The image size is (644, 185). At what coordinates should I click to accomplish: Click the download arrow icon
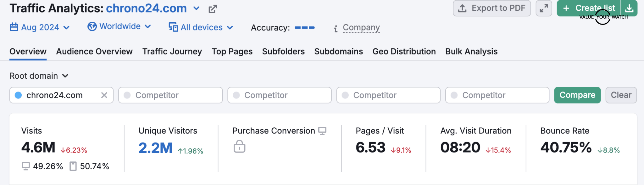pos(629,8)
